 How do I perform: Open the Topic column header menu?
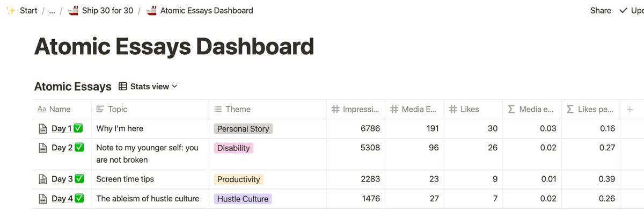[150, 110]
